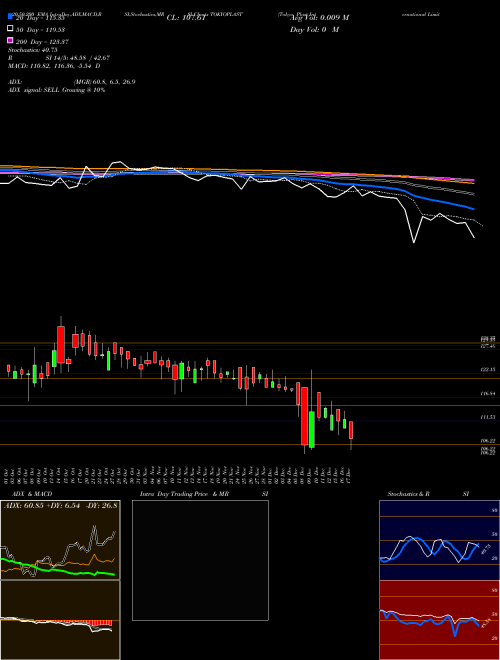Click the blue 20 Day legend swatch
500x660 pixels.
[11, 16]
